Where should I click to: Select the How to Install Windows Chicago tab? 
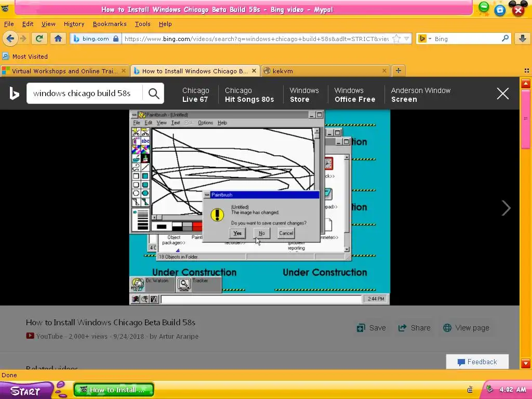(x=195, y=71)
